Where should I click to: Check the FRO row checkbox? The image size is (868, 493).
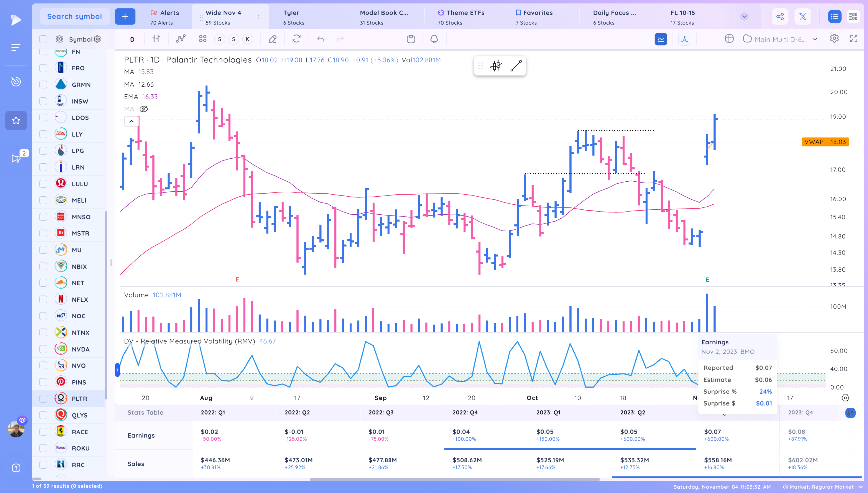(x=43, y=68)
